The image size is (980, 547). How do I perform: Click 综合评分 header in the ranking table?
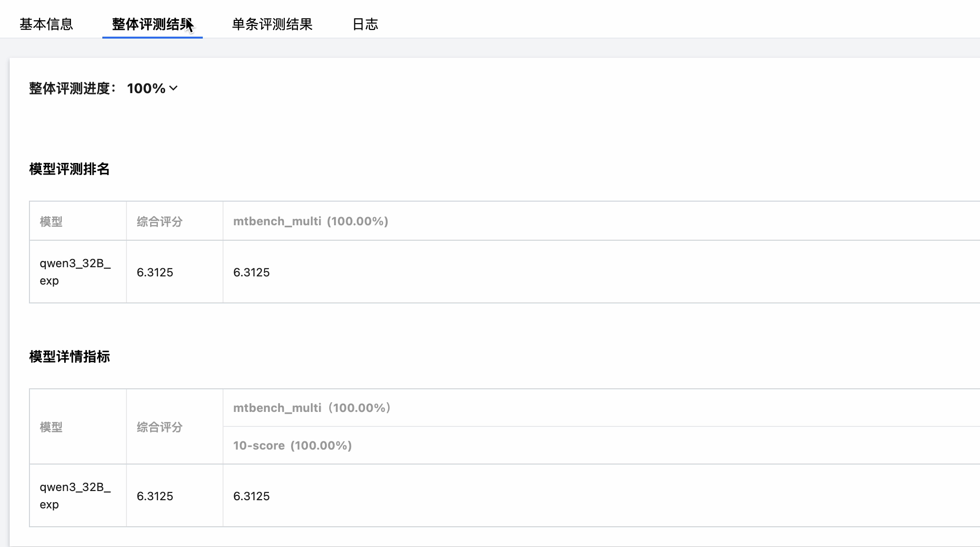pyautogui.click(x=160, y=221)
